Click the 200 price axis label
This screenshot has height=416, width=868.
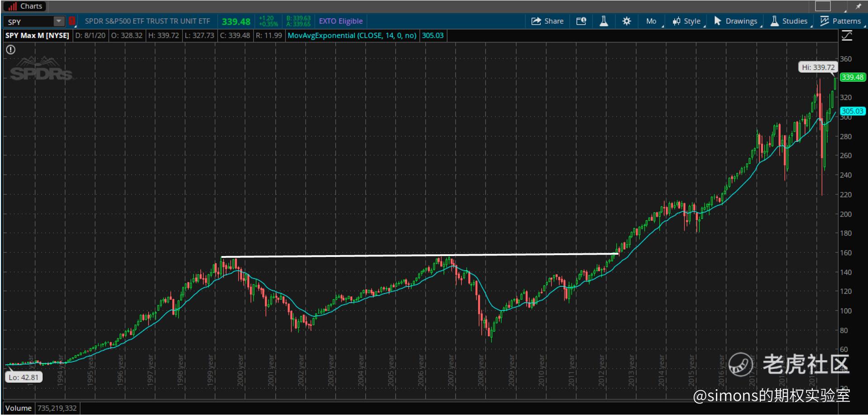click(846, 214)
